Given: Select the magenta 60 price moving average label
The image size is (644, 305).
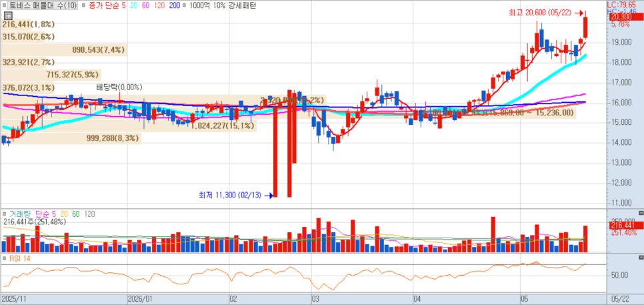Looking at the screenshot, I should coord(146,6).
